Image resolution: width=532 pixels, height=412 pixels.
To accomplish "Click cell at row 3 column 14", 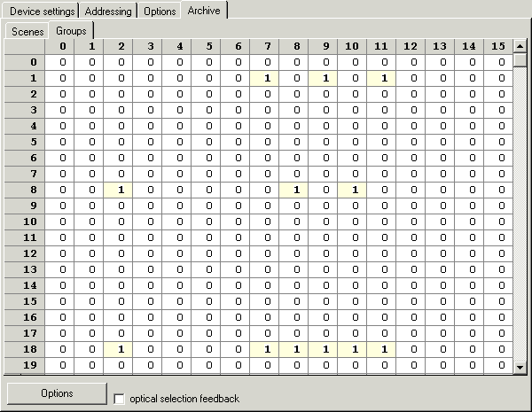I will pyautogui.click(x=469, y=110).
